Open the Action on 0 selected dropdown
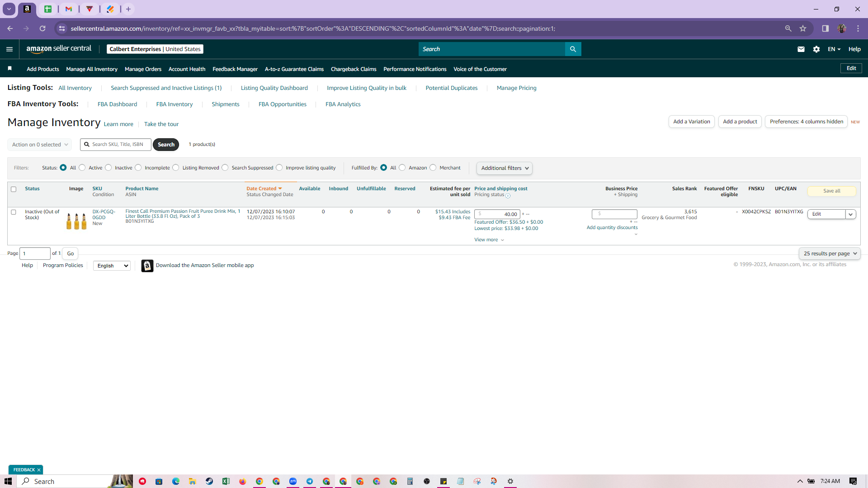This screenshot has height=488, width=868. [x=40, y=145]
